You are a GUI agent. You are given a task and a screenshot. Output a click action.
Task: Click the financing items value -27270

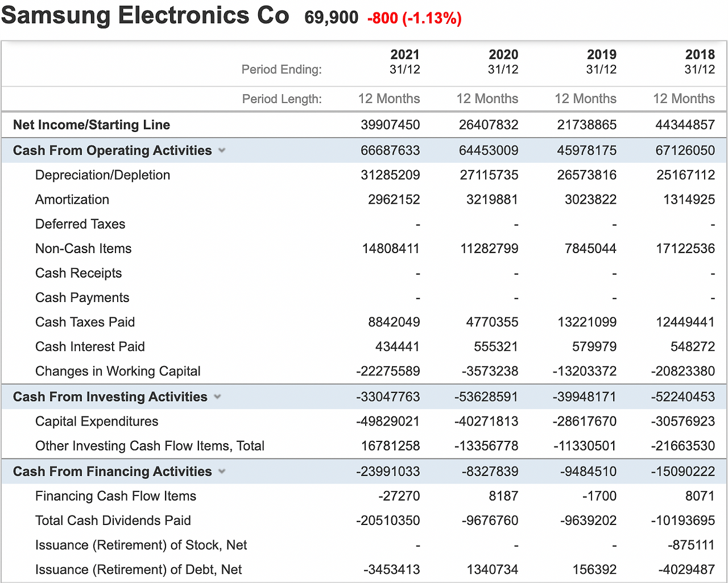coord(399,496)
